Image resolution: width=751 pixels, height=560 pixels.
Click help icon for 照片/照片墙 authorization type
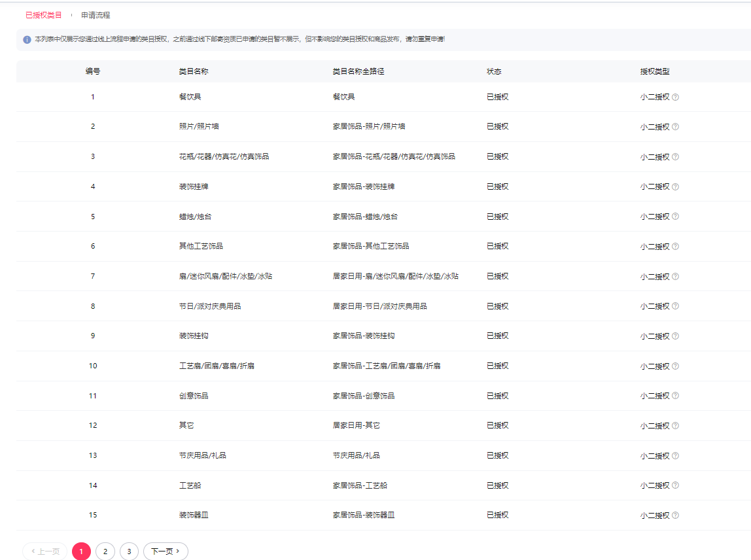point(675,127)
